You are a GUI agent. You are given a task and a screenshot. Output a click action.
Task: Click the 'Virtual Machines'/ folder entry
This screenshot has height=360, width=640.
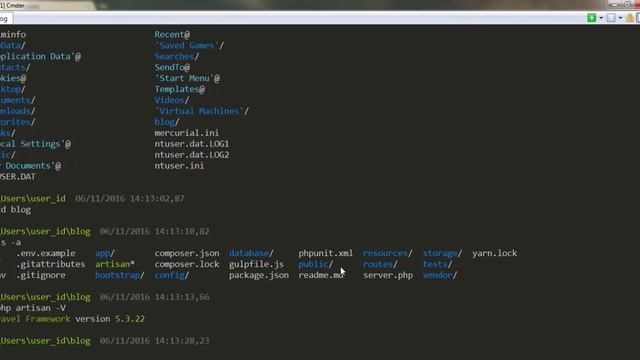point(202,111)
